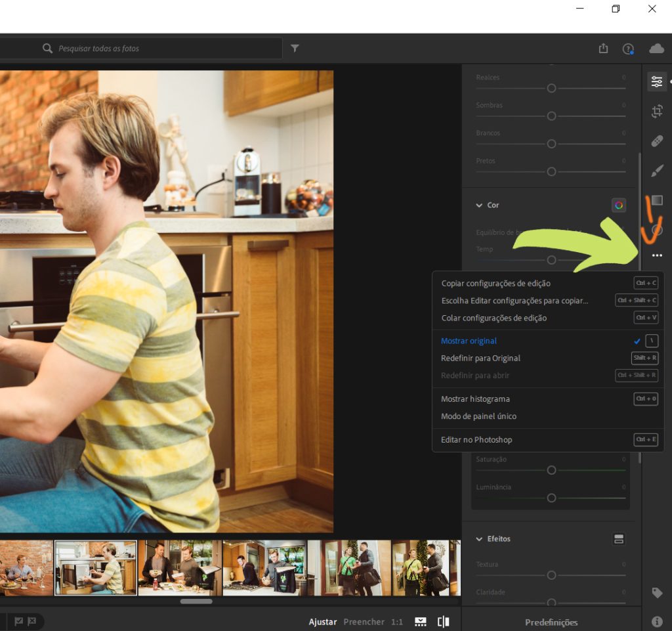Open the search filter funnel
The image size is (672, 631).
[x=295, y=49]
